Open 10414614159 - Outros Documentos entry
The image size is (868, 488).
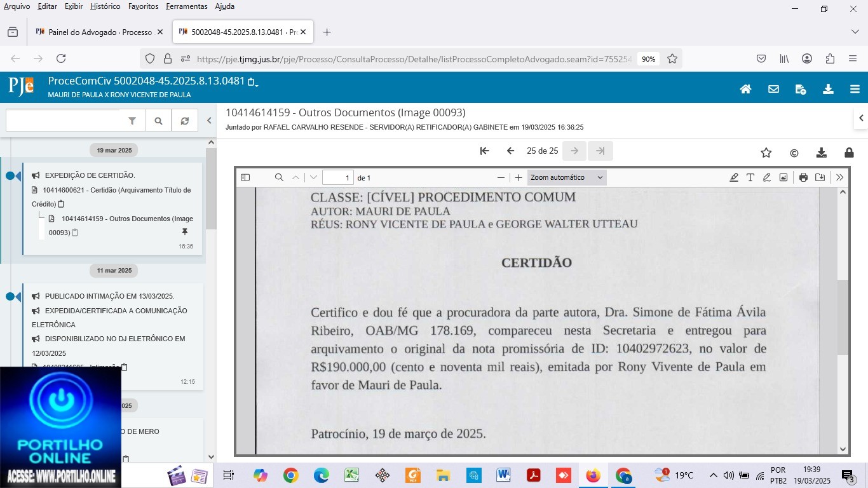coord(121,226)
